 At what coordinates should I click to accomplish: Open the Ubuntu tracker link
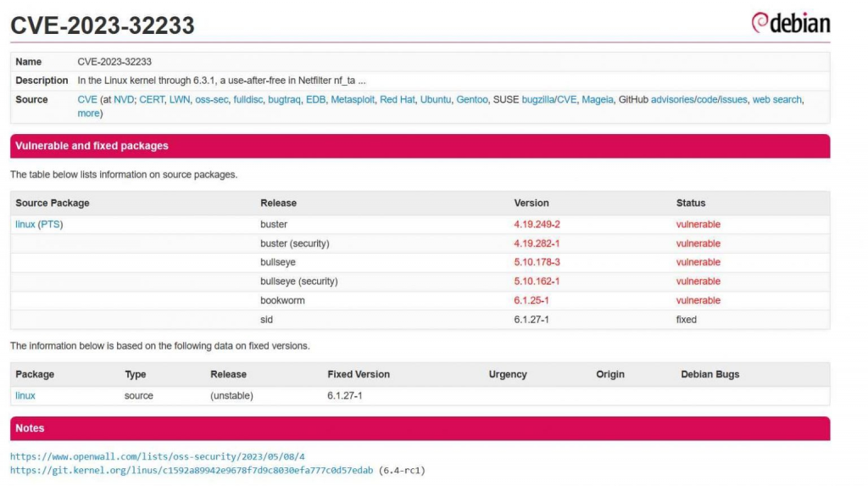(x=436, y=99)
